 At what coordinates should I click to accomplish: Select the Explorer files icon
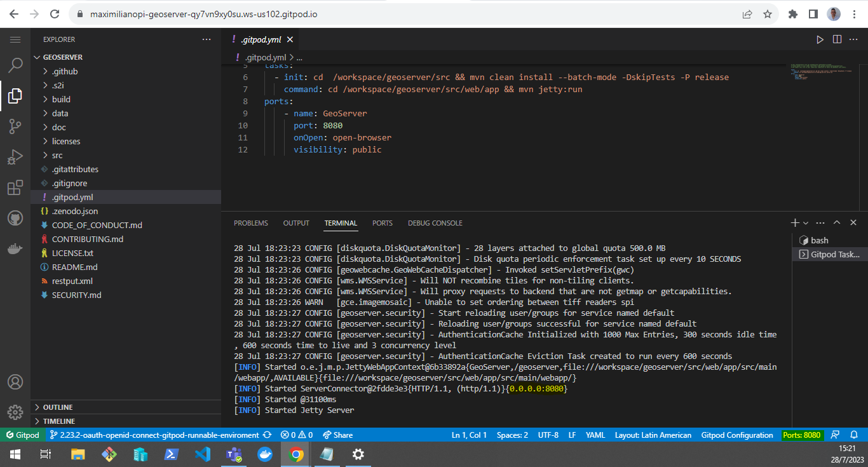(15, 96)
